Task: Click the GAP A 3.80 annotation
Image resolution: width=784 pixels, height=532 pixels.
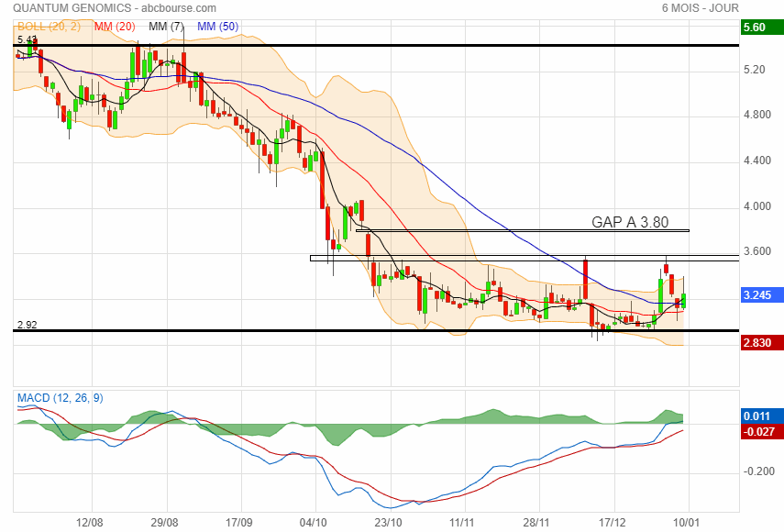Action: [630, 222]
